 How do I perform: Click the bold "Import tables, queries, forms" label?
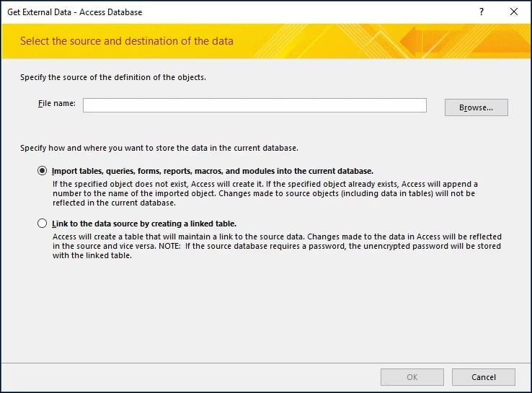click(213, 171)
